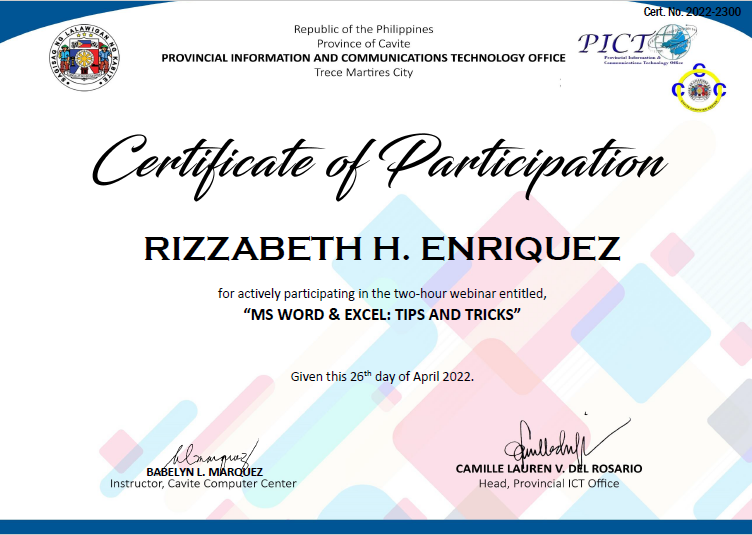Screen dimensions: 752x535
Task: Select the name CAMILLE LAUREN V. DEL ROSARIO
Action: click(x=549, y=468)
